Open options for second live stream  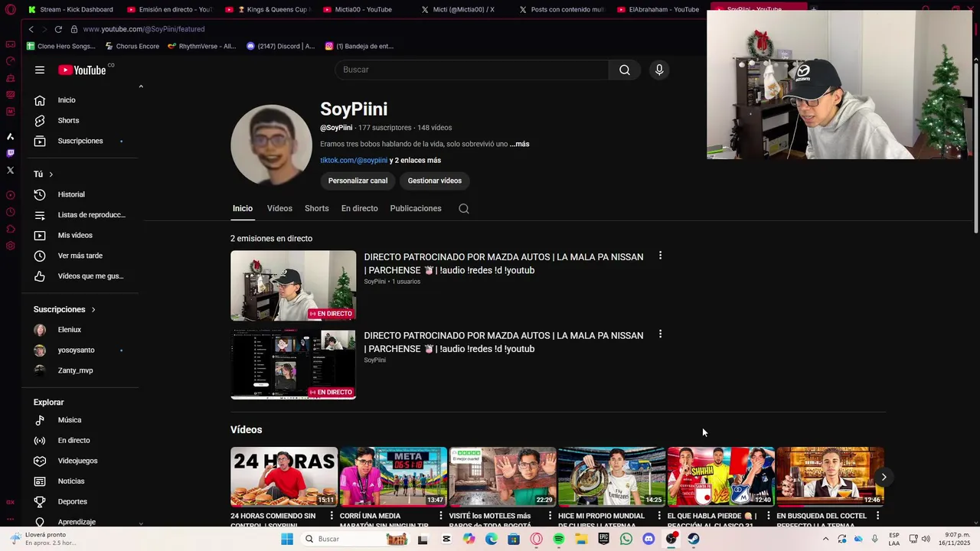point(660,334)
